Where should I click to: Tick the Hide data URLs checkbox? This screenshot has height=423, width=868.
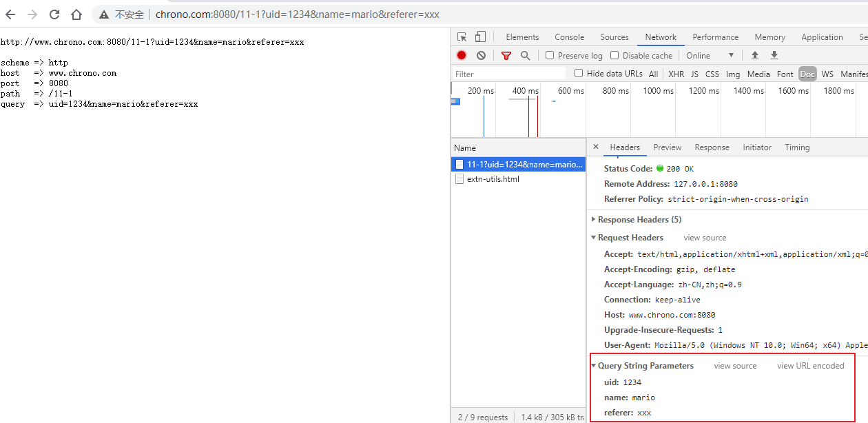click(x=579, y=74)
